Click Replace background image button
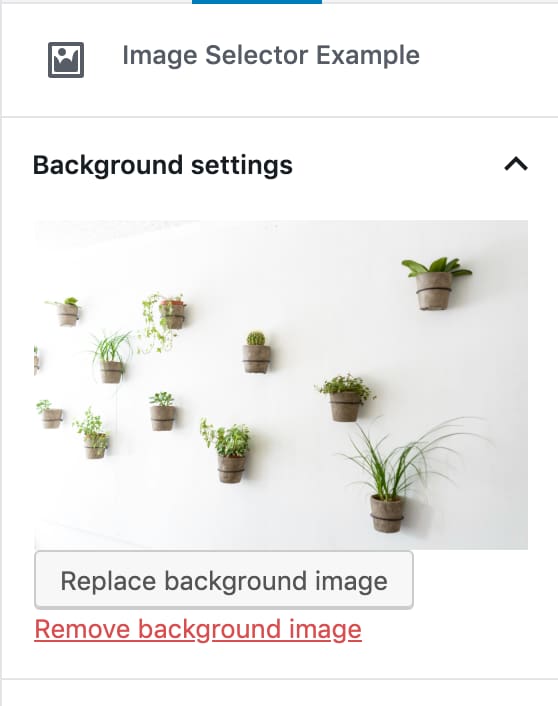 point(224,580)
